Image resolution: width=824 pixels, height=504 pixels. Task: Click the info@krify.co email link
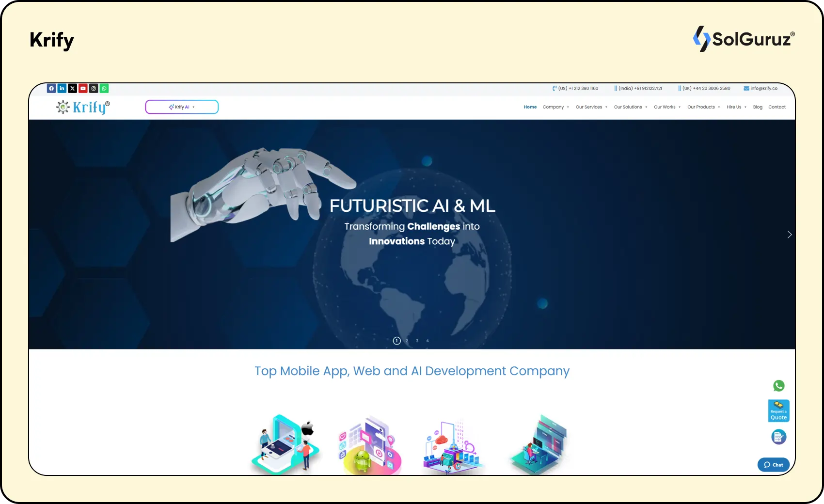tap(761, 88)
